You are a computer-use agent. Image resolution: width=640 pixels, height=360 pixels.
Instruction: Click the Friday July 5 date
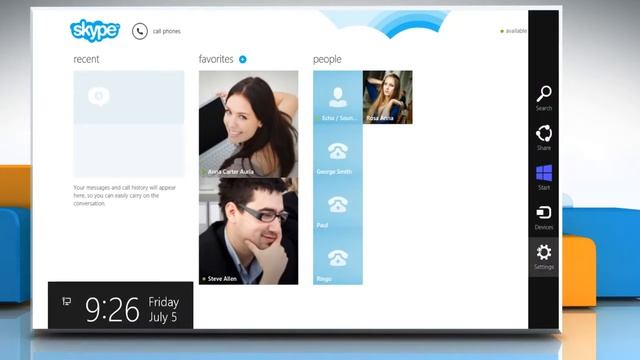[164, 309]
